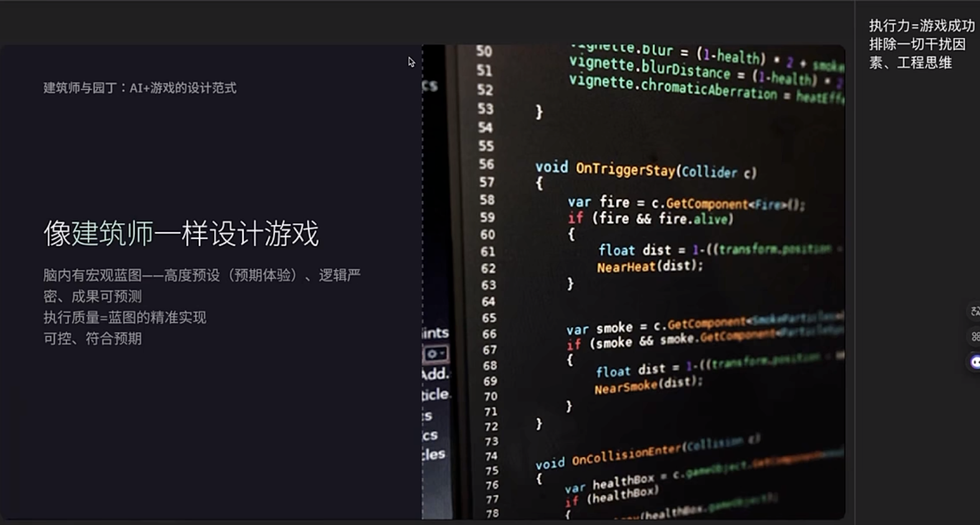Click the void OnTriggerStay code line
Viewport: 980px width, 525px height.
coord(645,170)
